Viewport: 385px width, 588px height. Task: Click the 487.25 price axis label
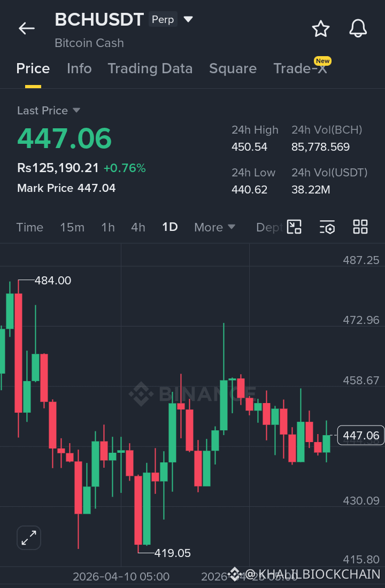click(x=361, y=260)
